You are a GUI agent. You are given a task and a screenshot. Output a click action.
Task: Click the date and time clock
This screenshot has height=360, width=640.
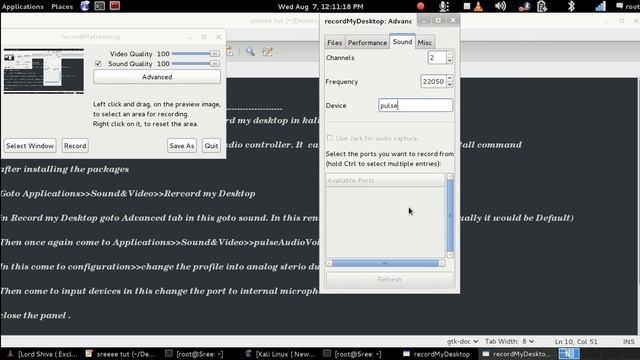click(320, 7)
